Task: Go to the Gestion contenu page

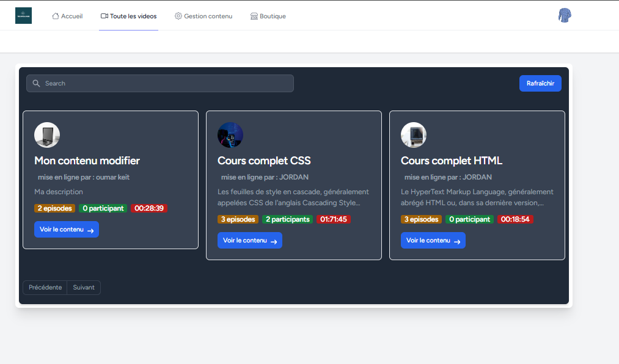Action: pos(208,16)
